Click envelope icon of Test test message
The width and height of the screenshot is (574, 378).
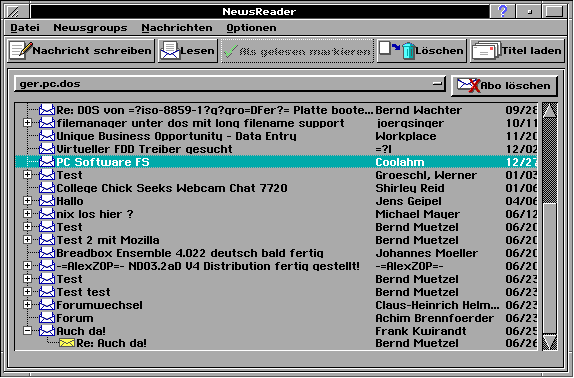click(x=47, y=292)
